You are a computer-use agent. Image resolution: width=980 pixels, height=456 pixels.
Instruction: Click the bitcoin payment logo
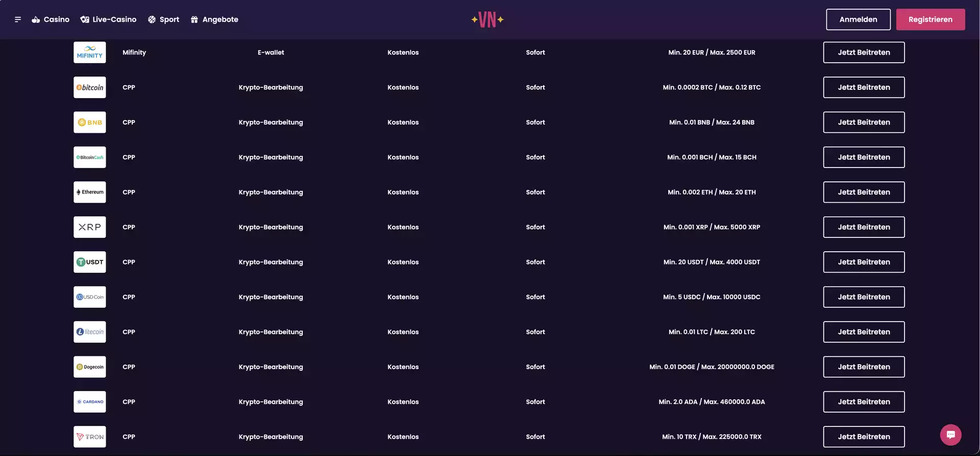click(90, 87)
